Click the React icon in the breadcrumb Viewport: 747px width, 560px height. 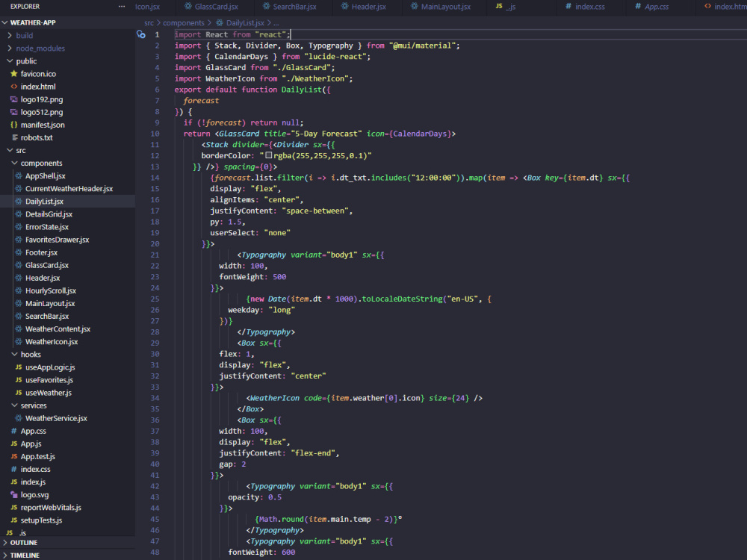pos(219,23)
